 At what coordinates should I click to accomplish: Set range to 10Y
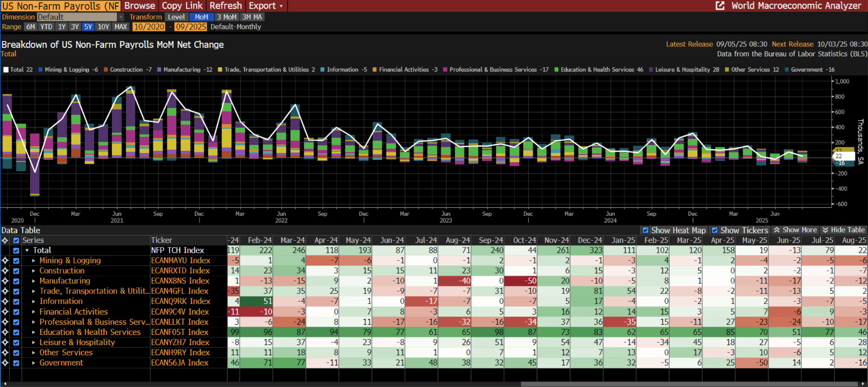click(x=103, y=27)
